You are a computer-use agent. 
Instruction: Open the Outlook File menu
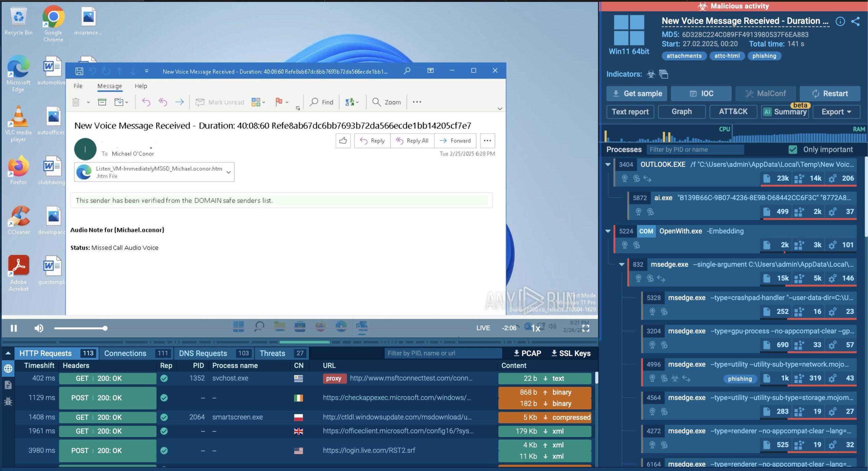click(78, 86)
